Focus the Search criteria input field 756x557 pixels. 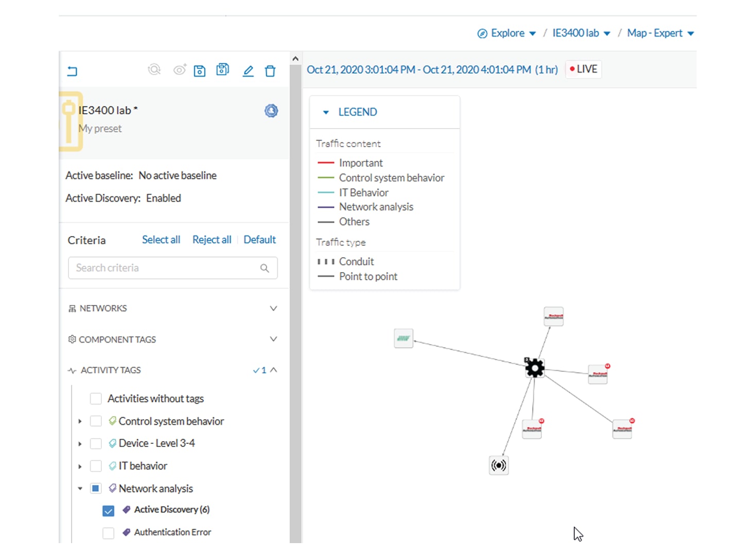point(173,268)
